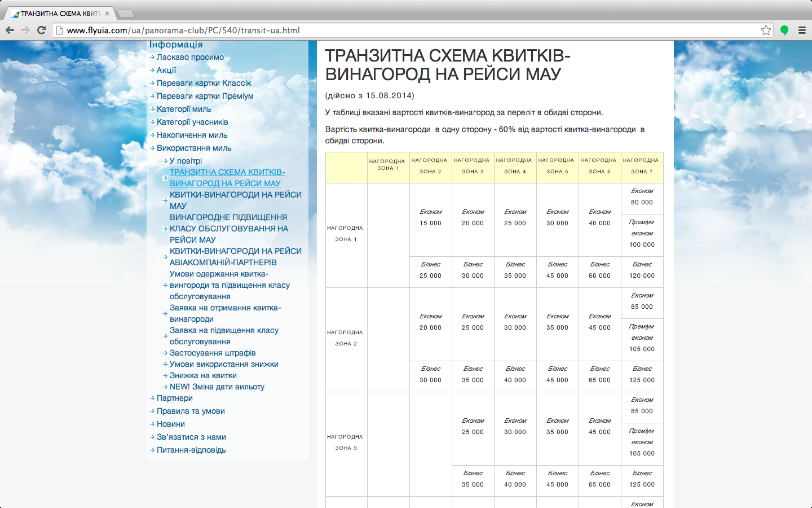The height and width of the screenshot is (508, 812).
Task: Open ВИНАГОРОДНЕ ПІДВИЩЕННЯ КЛАСУ ОБСЛУГОВУВАННЯ item
Action: point(229,229)
